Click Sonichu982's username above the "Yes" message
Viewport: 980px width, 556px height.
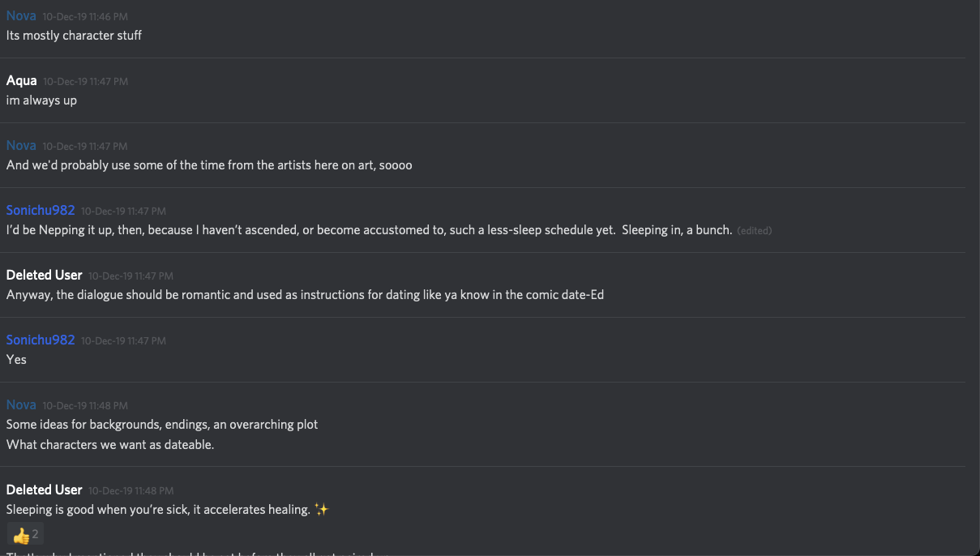[x=41, y=340]
